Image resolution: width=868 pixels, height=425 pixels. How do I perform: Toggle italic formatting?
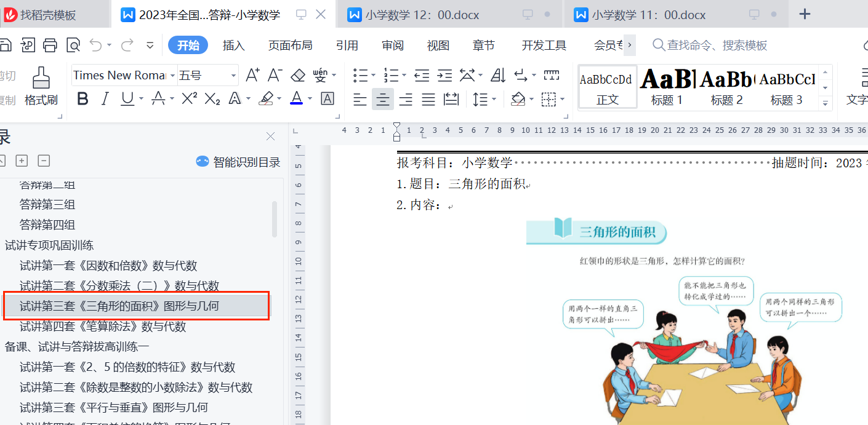pyautogui.click(x=105, y=98)
